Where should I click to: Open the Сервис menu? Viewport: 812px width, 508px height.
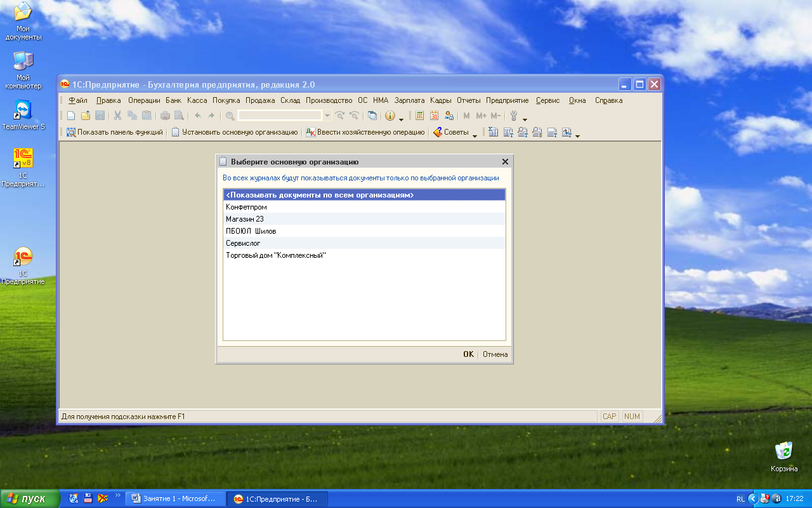tap(547, 100)
